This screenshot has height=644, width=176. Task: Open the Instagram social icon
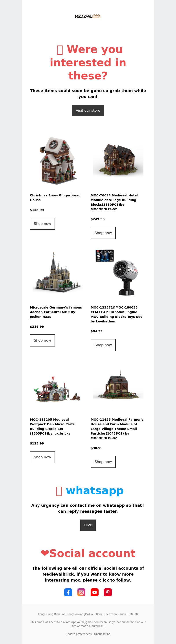(x=81, y=592)
